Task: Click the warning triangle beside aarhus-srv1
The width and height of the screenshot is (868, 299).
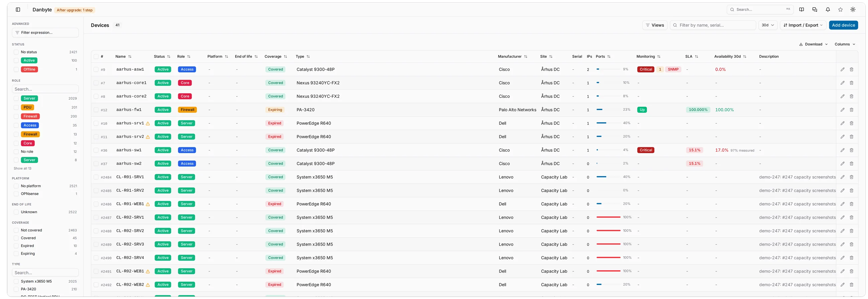Action: click(x=148, y=123)
